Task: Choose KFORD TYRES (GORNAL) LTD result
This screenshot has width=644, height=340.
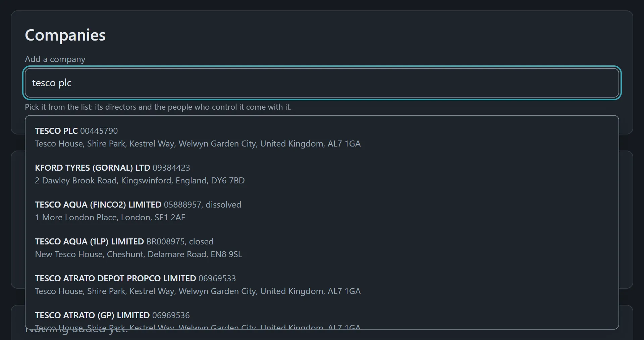Action: (322, 174)
